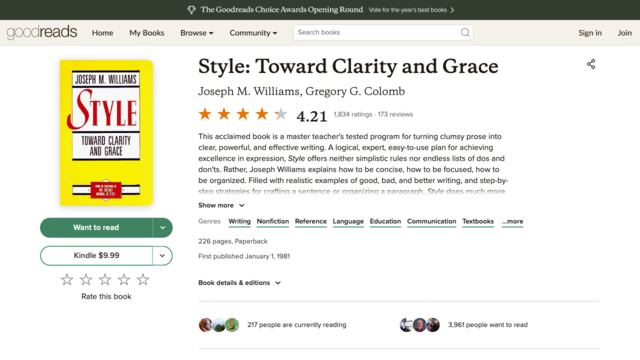This screenshot has height=360, width=640.
Task: Click the Sign in link
Action: coord(590,33)
